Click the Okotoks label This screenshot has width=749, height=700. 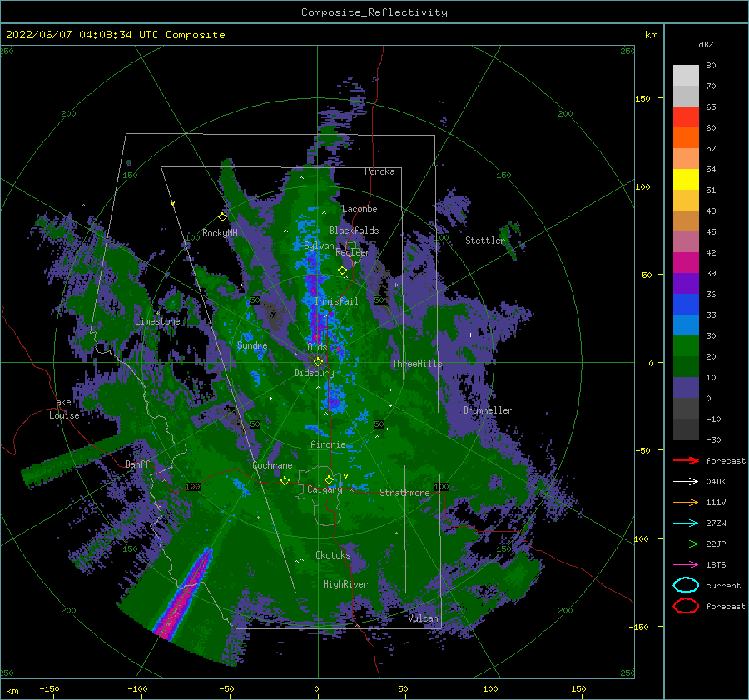(x=333, y=554)
